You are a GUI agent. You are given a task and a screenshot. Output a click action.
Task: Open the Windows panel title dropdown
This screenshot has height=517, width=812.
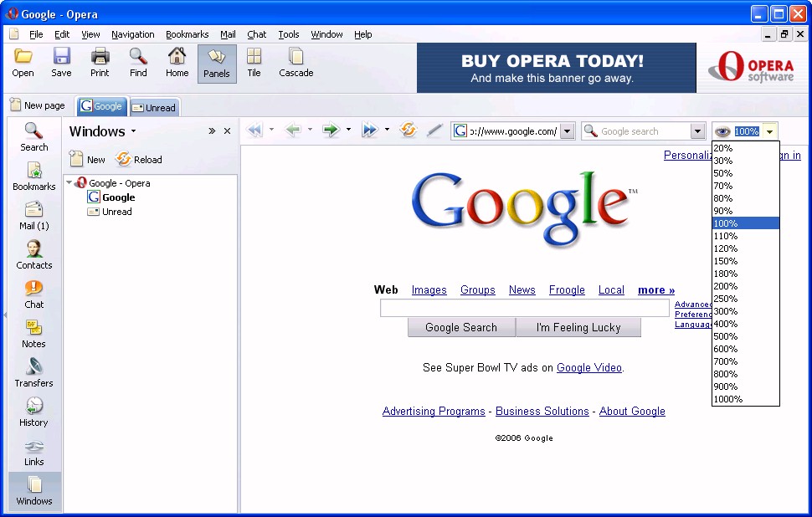[x=133, y=131]
